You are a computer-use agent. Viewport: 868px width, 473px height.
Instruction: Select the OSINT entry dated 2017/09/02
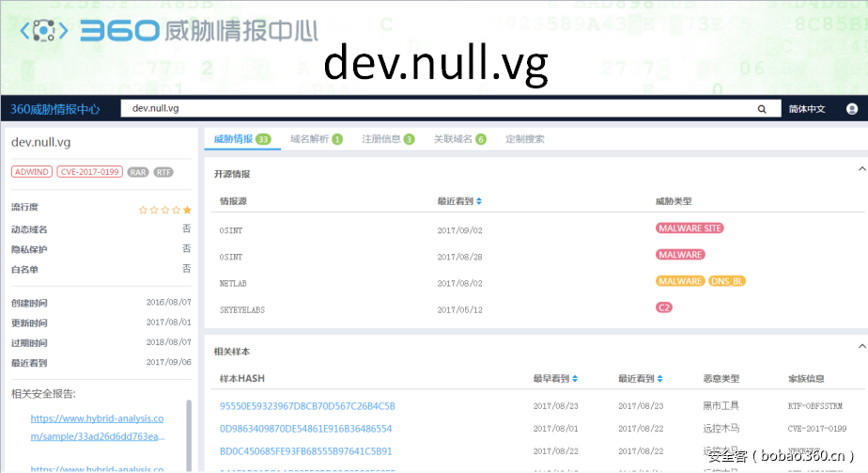pyautogui.click(x=231, y=230)
